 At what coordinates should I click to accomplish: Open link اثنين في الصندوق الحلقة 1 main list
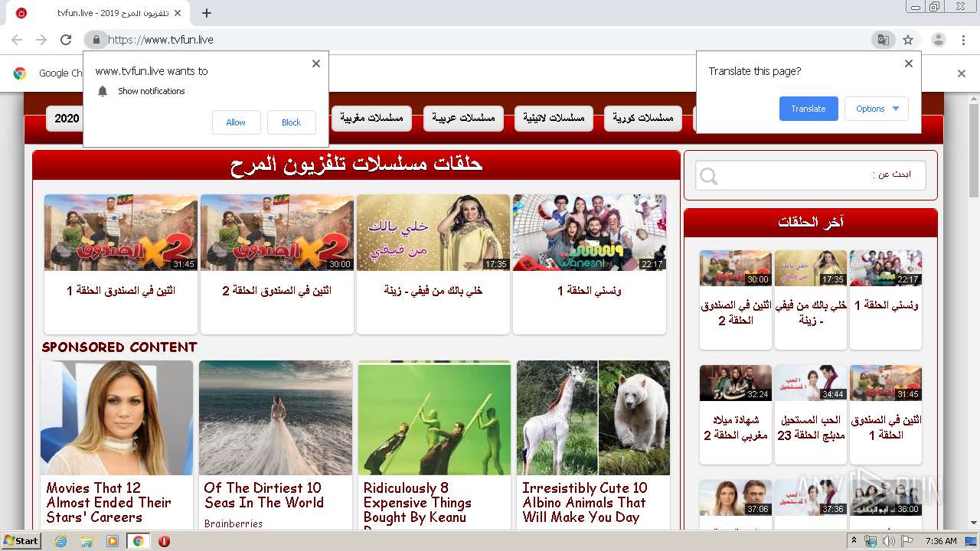coord(121,291)
